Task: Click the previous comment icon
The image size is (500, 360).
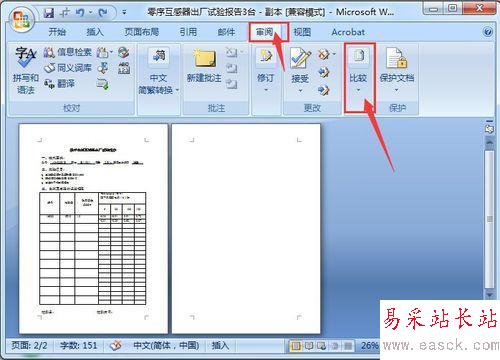Action: tap(232, 68)
